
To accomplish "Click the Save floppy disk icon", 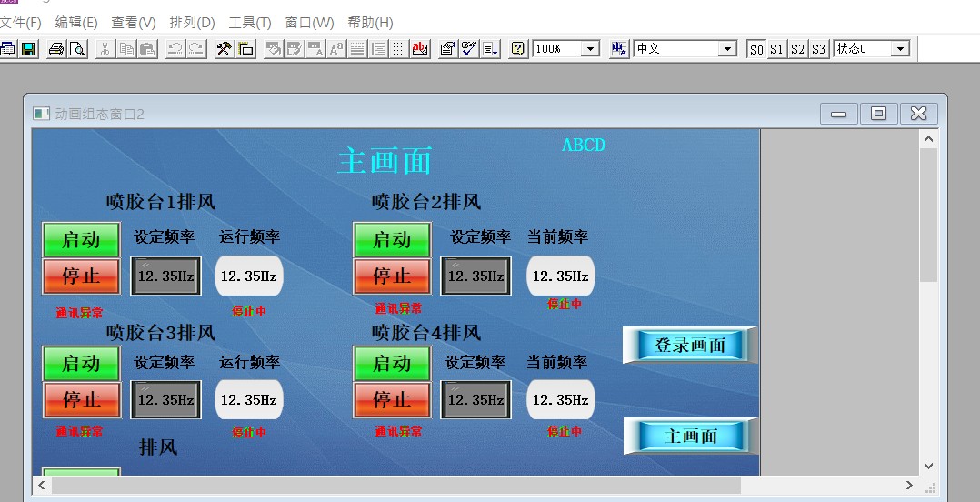I will click(27, 49).
